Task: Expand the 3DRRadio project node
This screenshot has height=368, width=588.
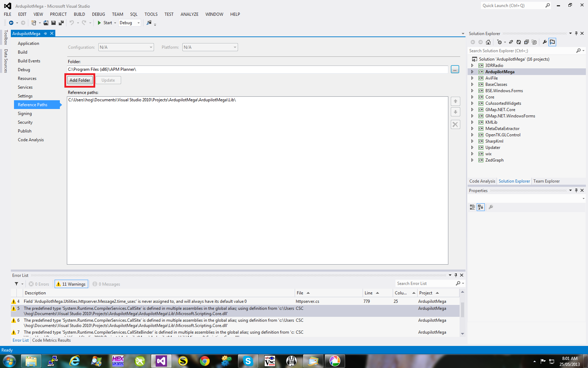Action: coord(472,66)
